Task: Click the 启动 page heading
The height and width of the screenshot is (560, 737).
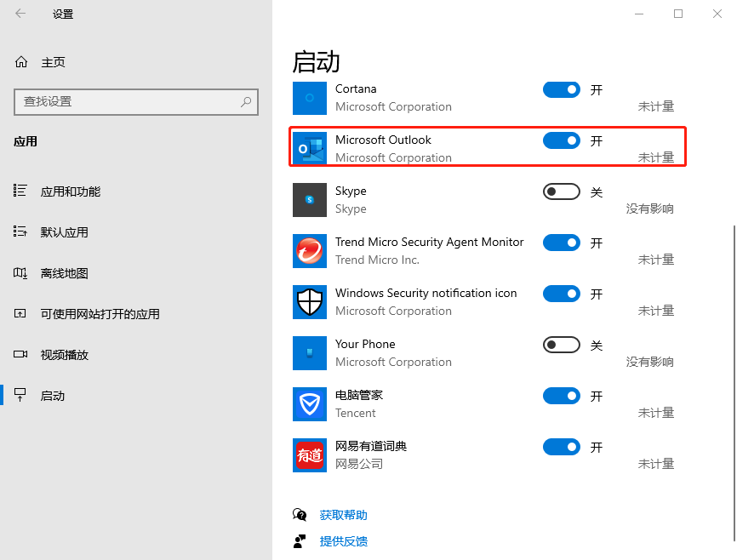Action: (x=316, y=62)
